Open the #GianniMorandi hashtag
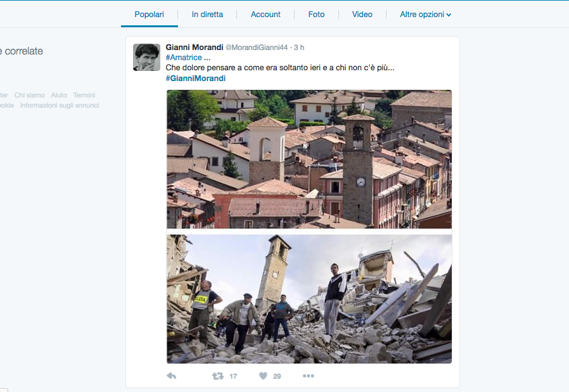 (x=195, y=78)
